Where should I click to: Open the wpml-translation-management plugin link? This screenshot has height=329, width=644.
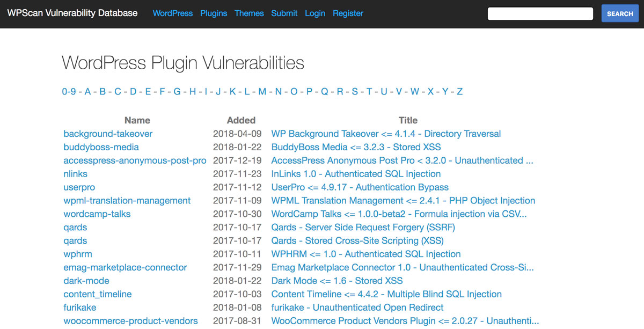click(127, 201)
